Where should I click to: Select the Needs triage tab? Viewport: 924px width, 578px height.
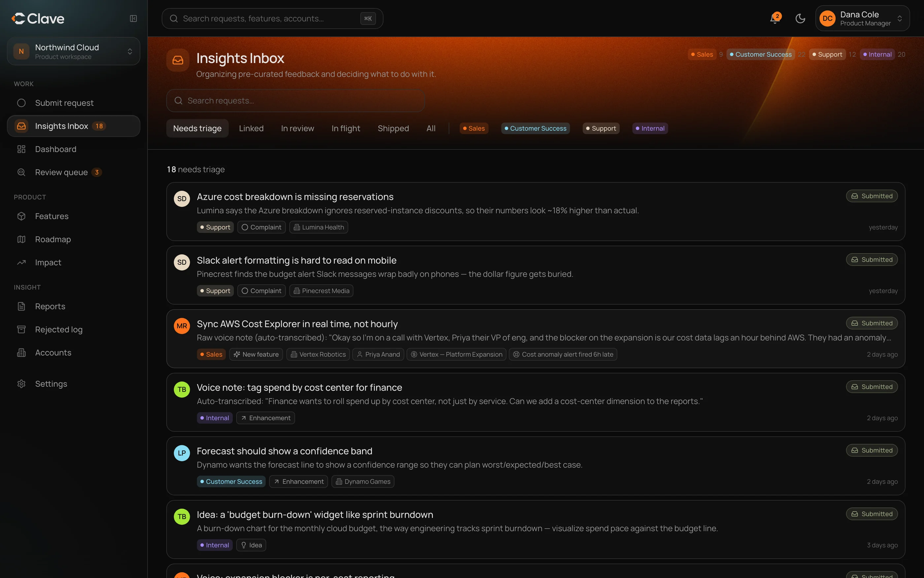[x=197, y=128]
